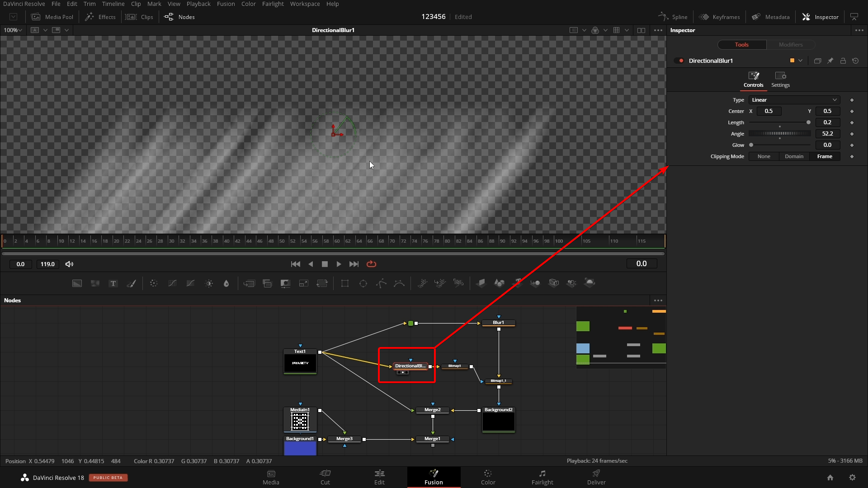This screenshot has width=868, height=488.
Task: Set Clipping Mode to Domain
Action: point(794,156)
